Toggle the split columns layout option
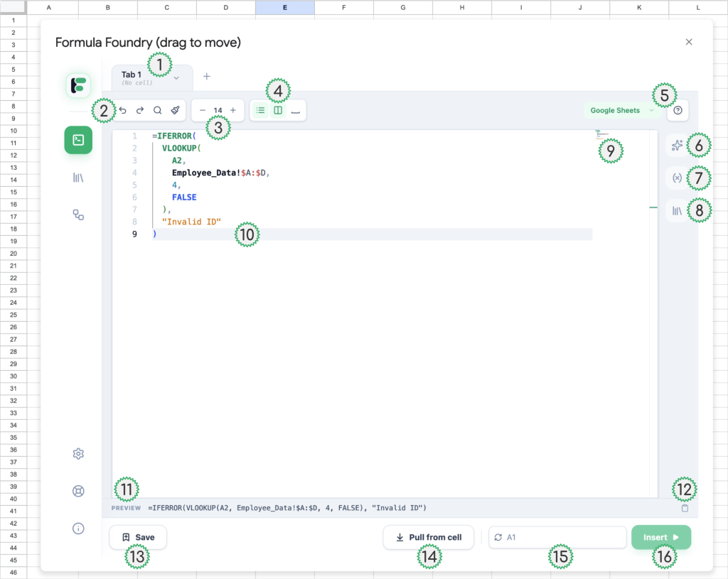The width and height of the screenshot is (728, 579). 278,110
